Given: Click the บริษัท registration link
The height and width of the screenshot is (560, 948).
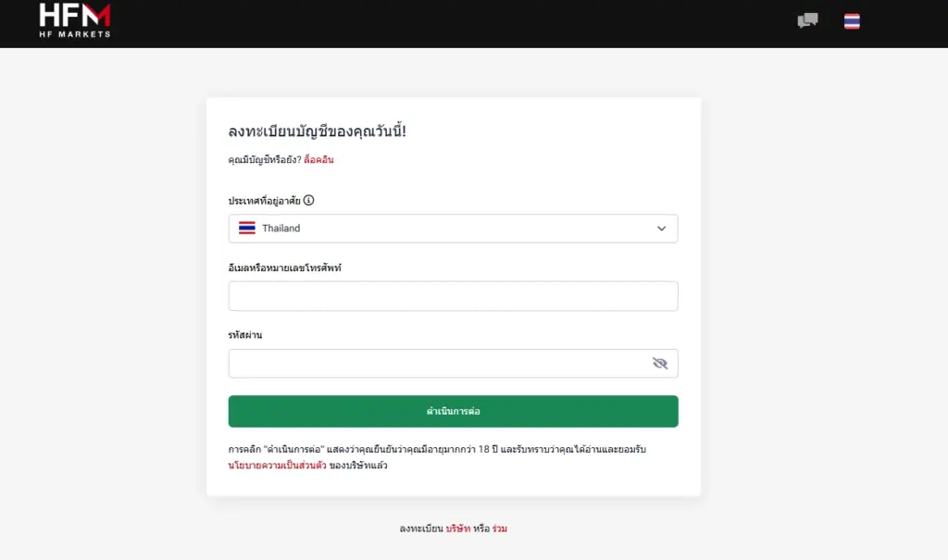Looking at the screenshot, I should pyautogui.click(x=458, y=529).
